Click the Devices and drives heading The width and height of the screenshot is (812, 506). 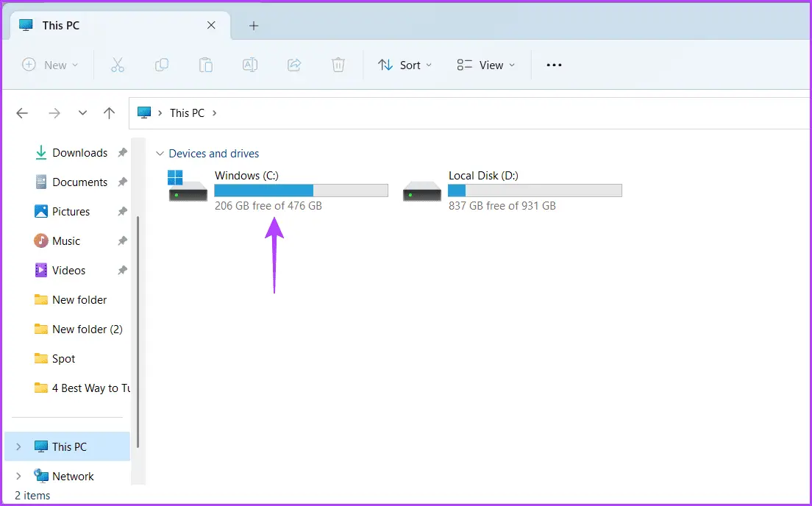click(214, 154)
